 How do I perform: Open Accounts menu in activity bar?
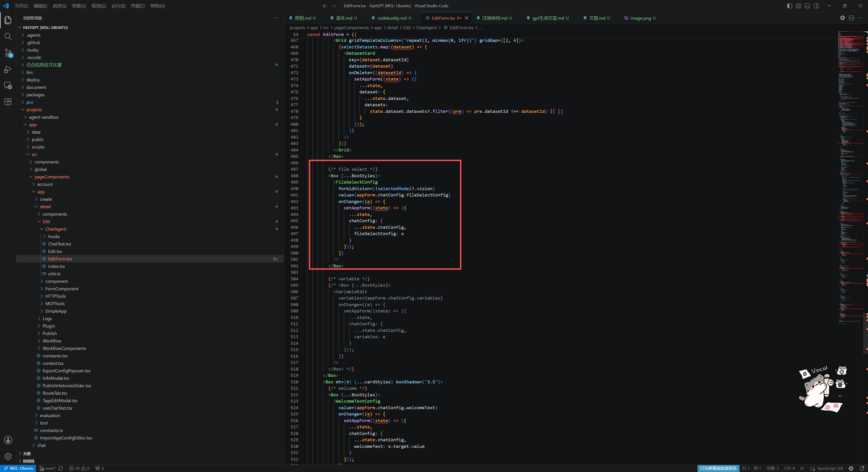coord(8,440)
